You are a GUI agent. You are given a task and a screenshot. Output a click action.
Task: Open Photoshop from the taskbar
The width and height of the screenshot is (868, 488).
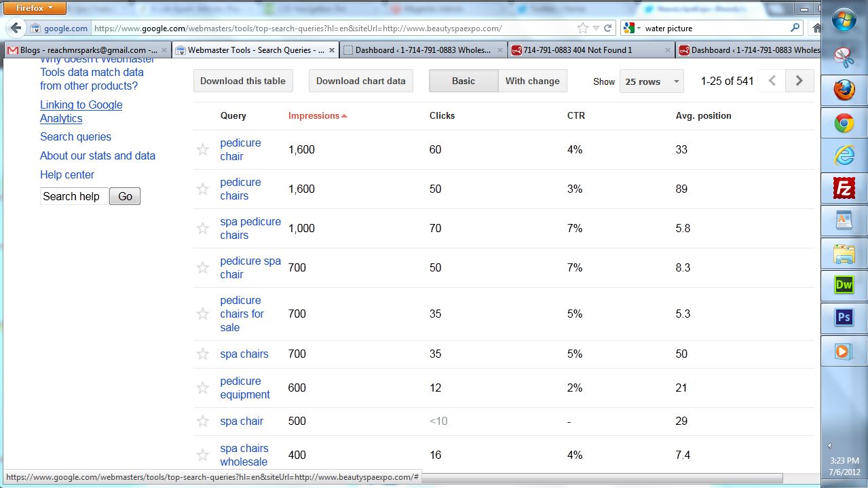pyautogui.click(x=844, y=318)
